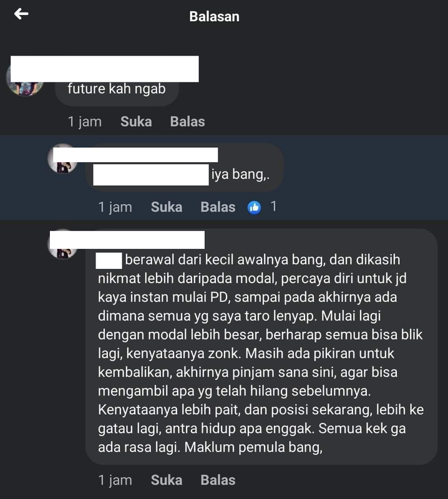
Task: Open the redacted author name above the long comment
Action: coord(127,240)
